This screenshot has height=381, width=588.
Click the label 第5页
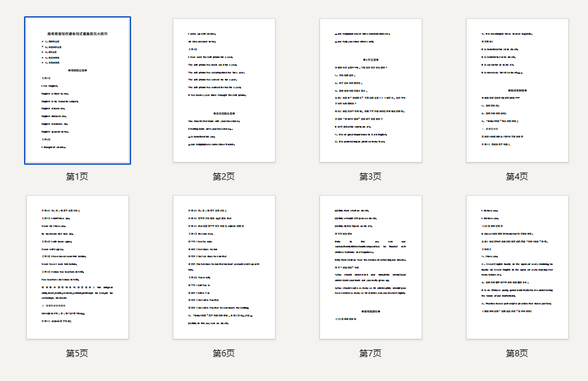pyautogui.click(x=78, y=354)
